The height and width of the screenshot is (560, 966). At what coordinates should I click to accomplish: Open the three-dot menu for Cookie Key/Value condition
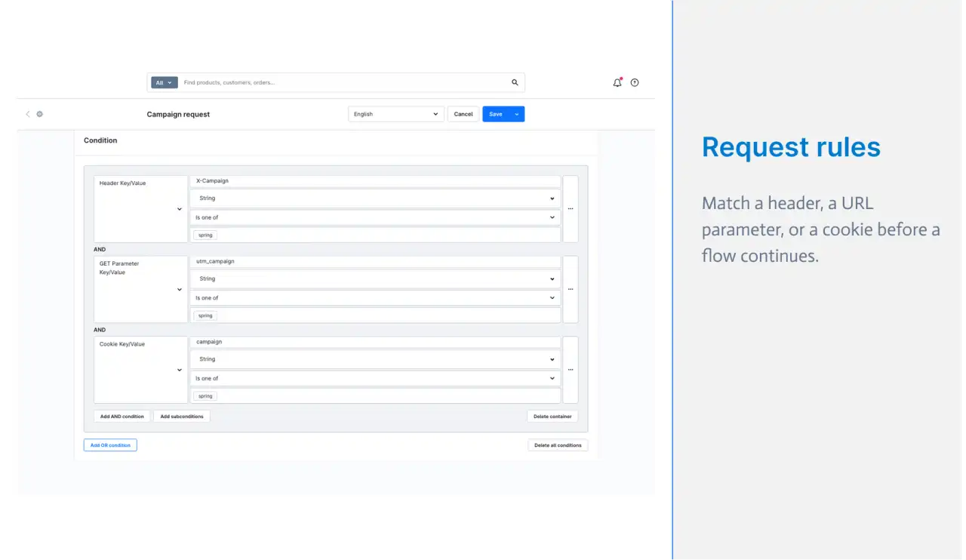point(571,370)
